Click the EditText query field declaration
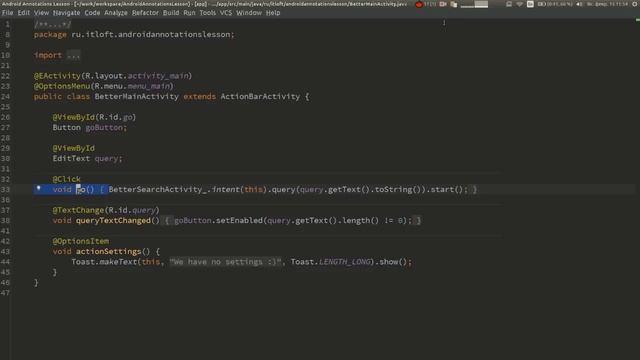This screenshot has width=640, height=360. (x=87, y=158)
